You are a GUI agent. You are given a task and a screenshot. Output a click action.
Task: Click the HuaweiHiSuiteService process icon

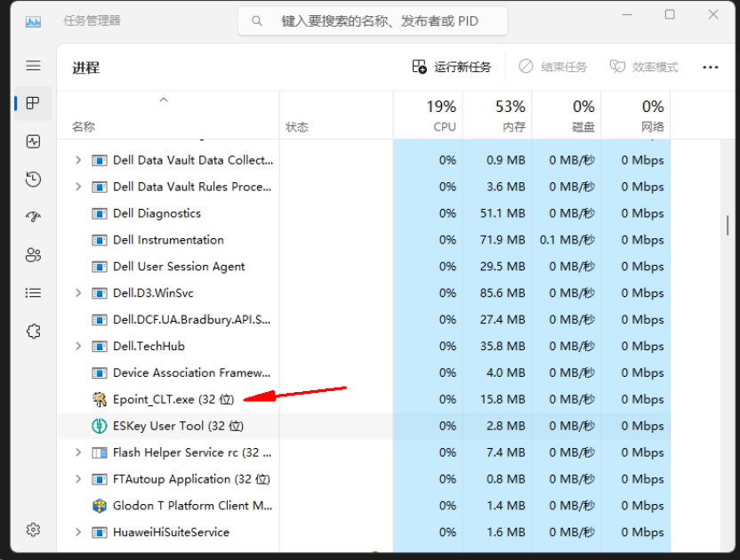[99, 532]
